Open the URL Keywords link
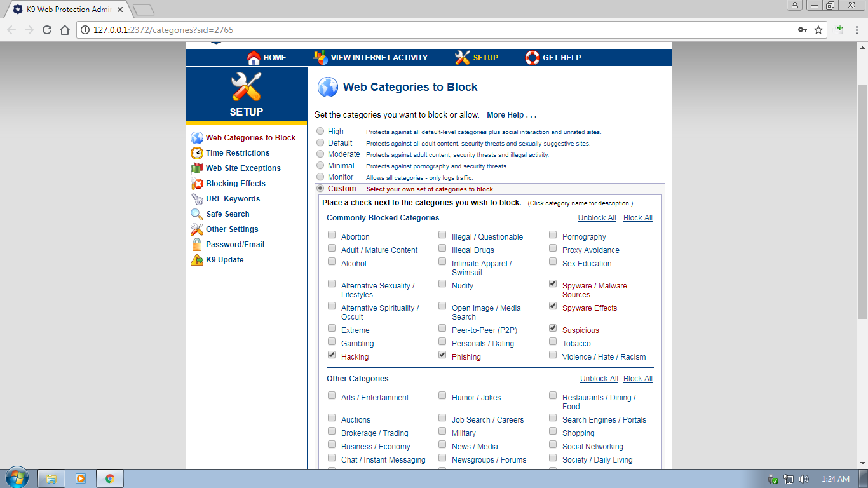Image resolution: width=868 pixels, height=488 pixels. click(x=233, y=199)
